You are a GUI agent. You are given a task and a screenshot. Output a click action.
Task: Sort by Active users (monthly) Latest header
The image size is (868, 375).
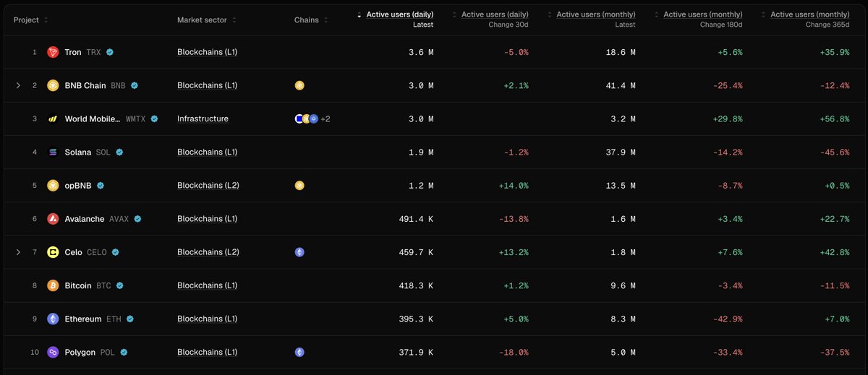tap(592, 20)
